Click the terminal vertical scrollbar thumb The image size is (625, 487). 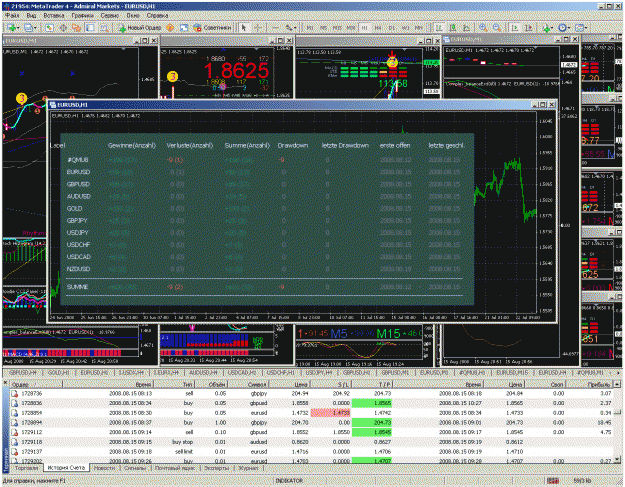click(x=617, y=412)
